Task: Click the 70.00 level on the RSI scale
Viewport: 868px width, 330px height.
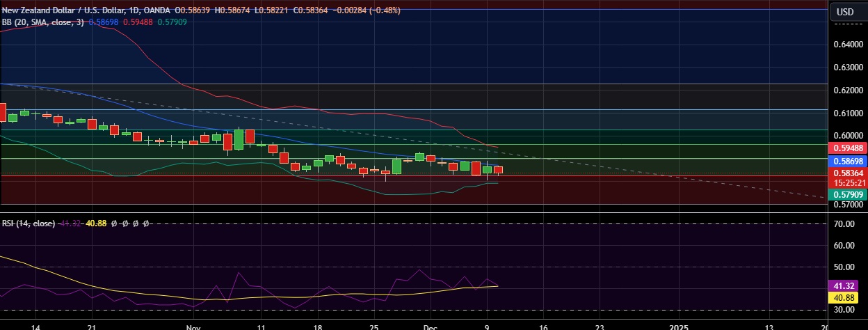Action: pyautogui.click(x=844, y=224)
